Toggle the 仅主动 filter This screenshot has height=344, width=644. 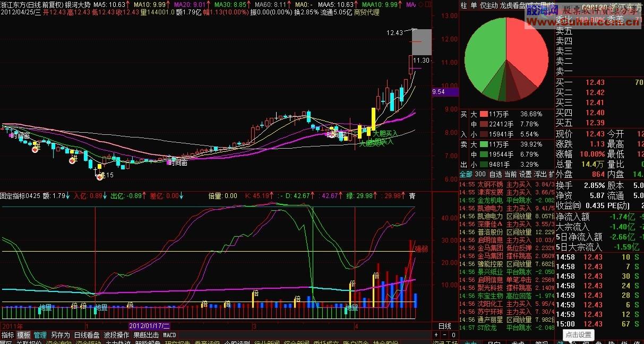[489, 5]
